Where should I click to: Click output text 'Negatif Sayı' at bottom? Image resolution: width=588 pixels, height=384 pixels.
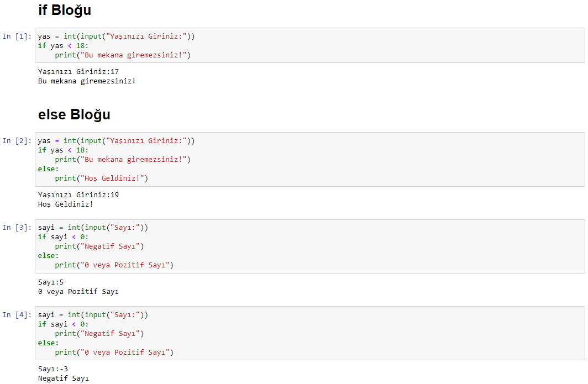click(64, 378)
